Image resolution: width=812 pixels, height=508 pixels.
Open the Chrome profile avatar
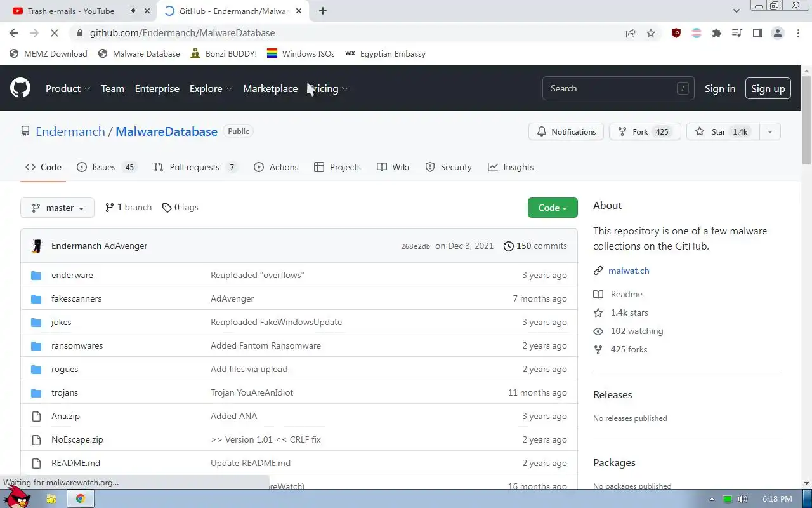(x=778, y=33)
